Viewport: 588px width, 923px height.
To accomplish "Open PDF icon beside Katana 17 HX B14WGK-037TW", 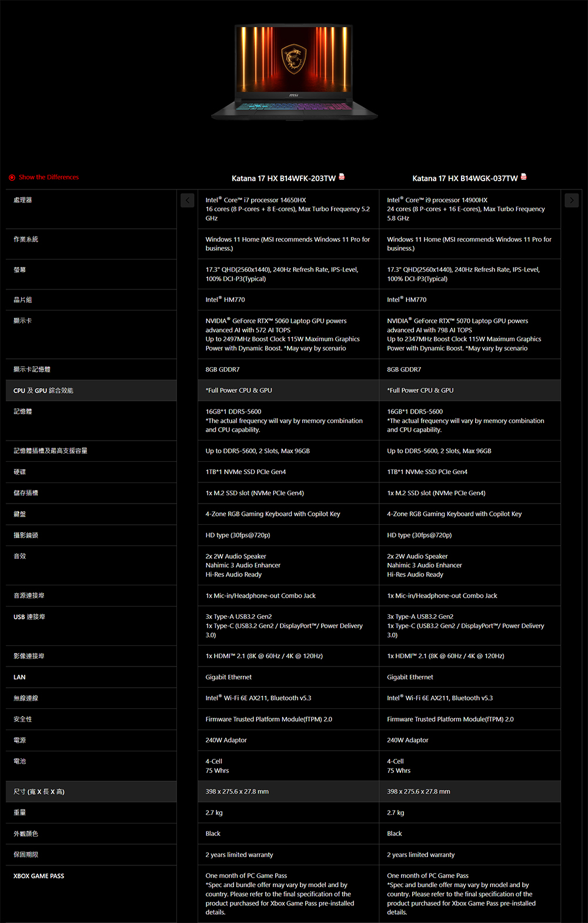I will tap(523, 177).
